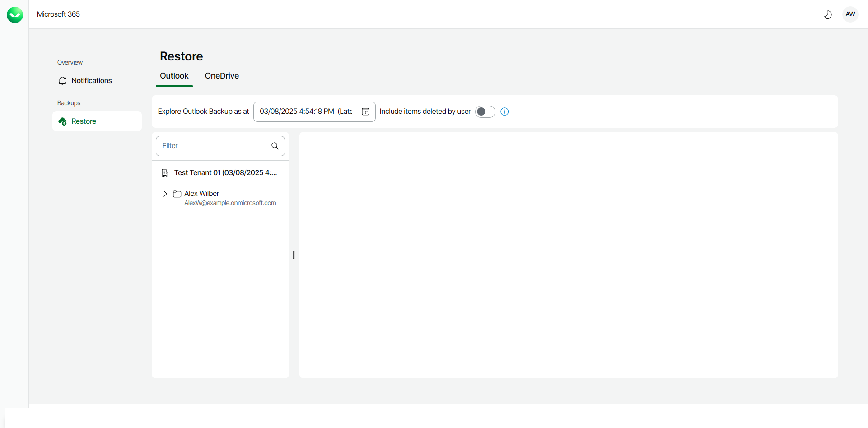Click the folder icon beside Alex Wilber
868x428 pixels.
(x=177, y=193)
